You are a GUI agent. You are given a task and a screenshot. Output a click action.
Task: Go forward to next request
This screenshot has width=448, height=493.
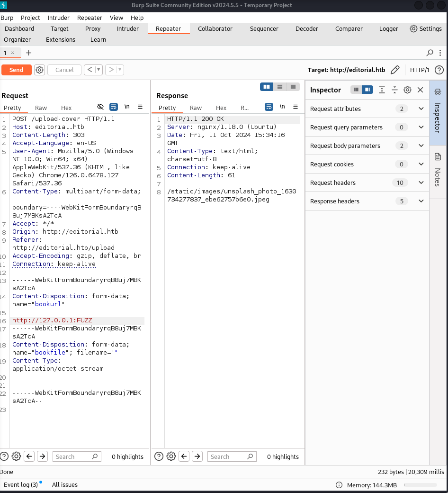[111, 70]
